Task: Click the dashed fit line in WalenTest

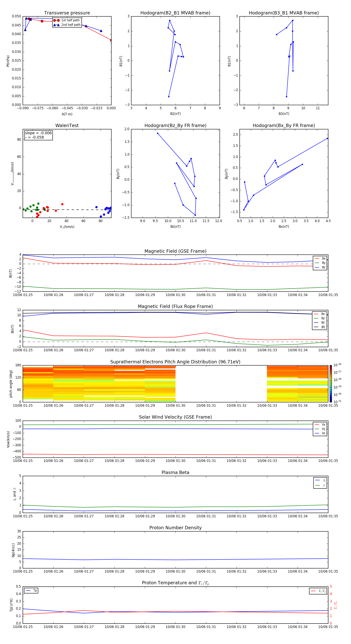Action: (67, 210)
